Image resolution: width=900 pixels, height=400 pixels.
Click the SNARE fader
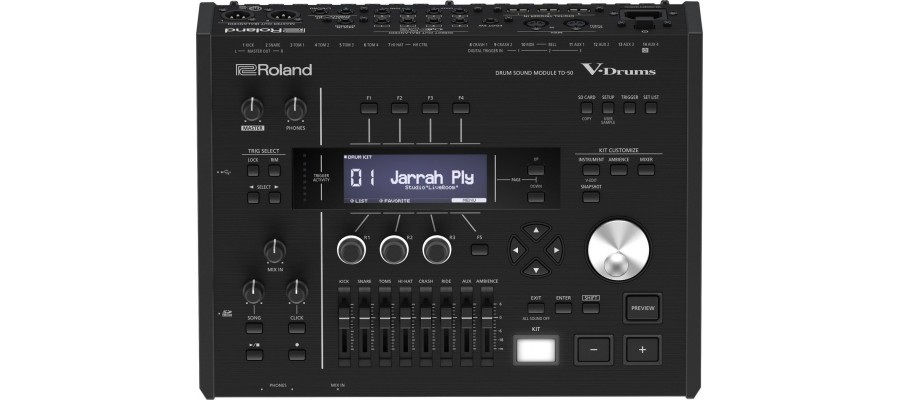[x=364, y=316]
